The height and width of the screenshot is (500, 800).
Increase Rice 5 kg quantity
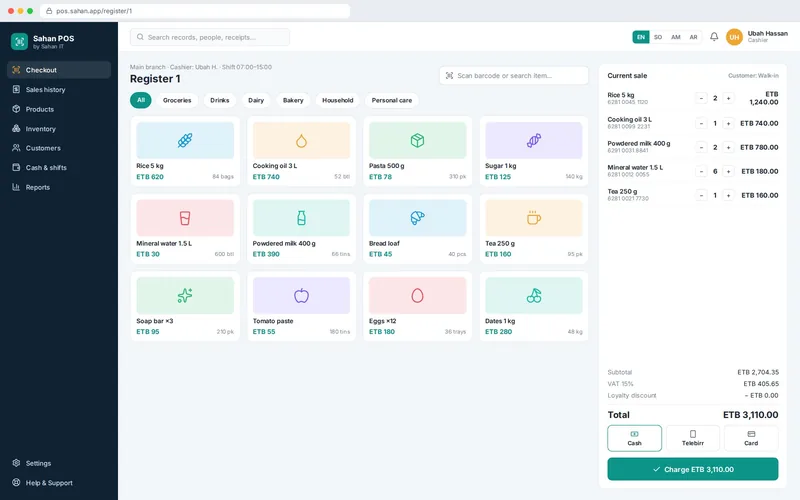click(x=728, y=98)
